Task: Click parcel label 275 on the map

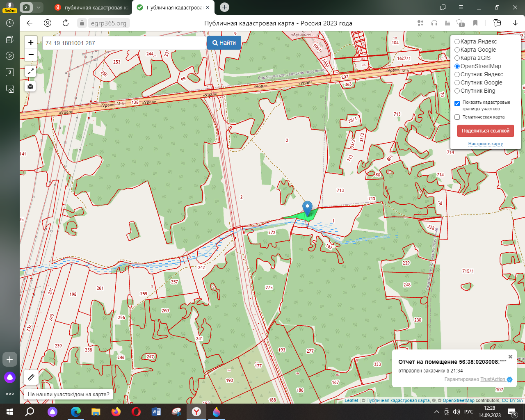Action: pyautogui.click(x=269, y=288)
